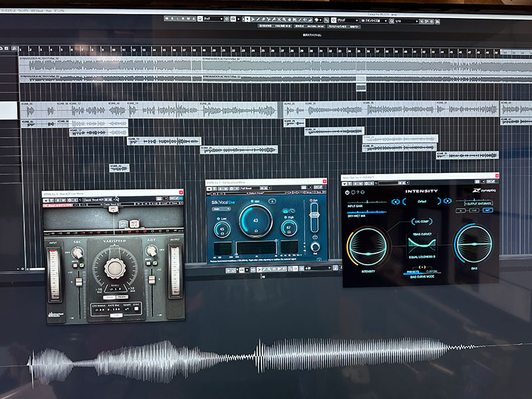
Task: Toggle the Dyn indicator in Silk Vocal
Action: click(x=311, y=201)
